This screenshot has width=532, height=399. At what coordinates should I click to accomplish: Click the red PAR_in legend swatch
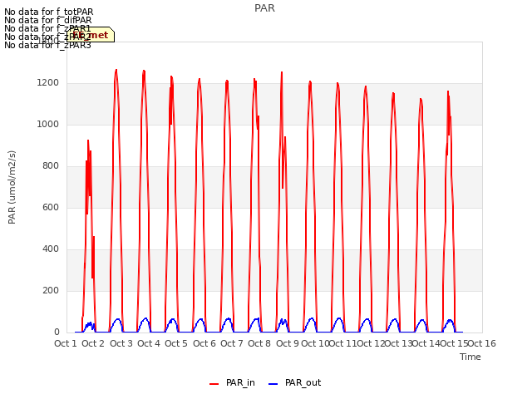click(x=214, y=384)
